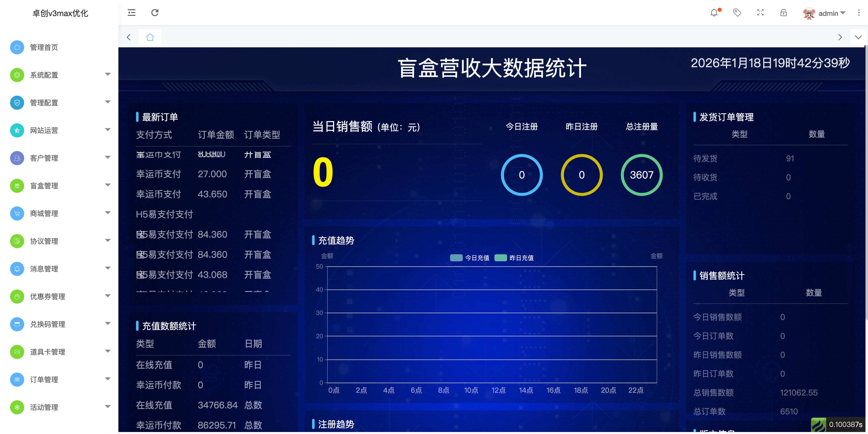Switch to the home tab
Image resolution: width=868 pixels, height=434 pixels.
(x=150, y=37)
